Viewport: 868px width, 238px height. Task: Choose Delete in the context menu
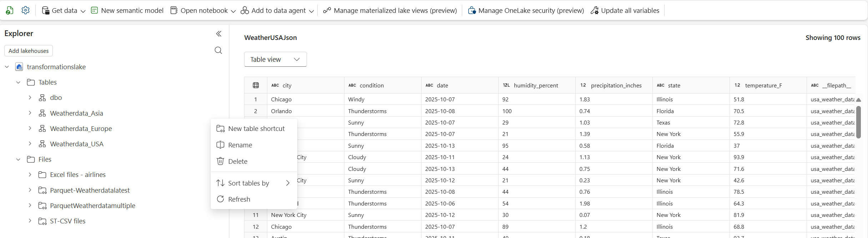(237, 161)
